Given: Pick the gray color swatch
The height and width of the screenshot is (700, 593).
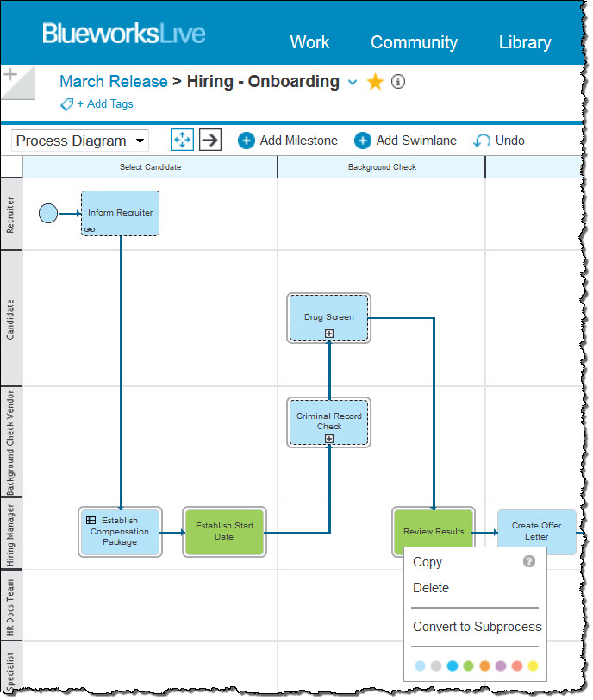Looking at the screenshot, I should click(x=436, y=666).
